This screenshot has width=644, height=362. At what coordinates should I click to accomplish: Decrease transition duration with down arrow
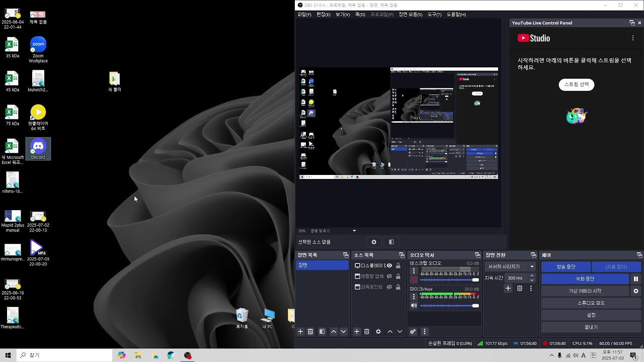tap(532, 281)
